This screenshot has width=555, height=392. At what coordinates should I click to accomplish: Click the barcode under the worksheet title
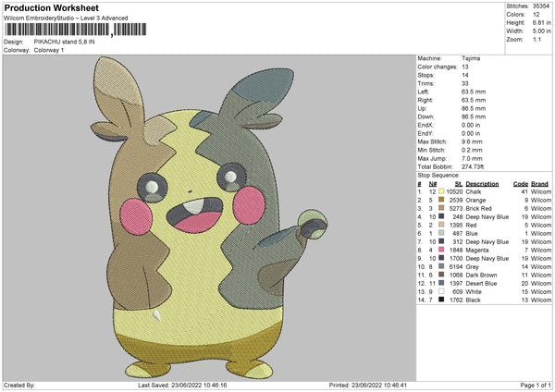click(76, 30)
